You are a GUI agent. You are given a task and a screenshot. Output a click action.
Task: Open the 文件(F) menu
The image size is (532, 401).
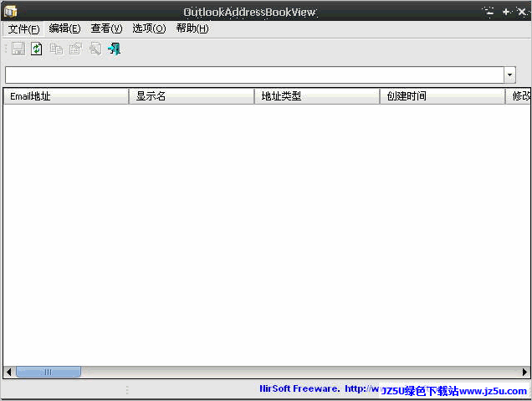click(x=23, y=28)
